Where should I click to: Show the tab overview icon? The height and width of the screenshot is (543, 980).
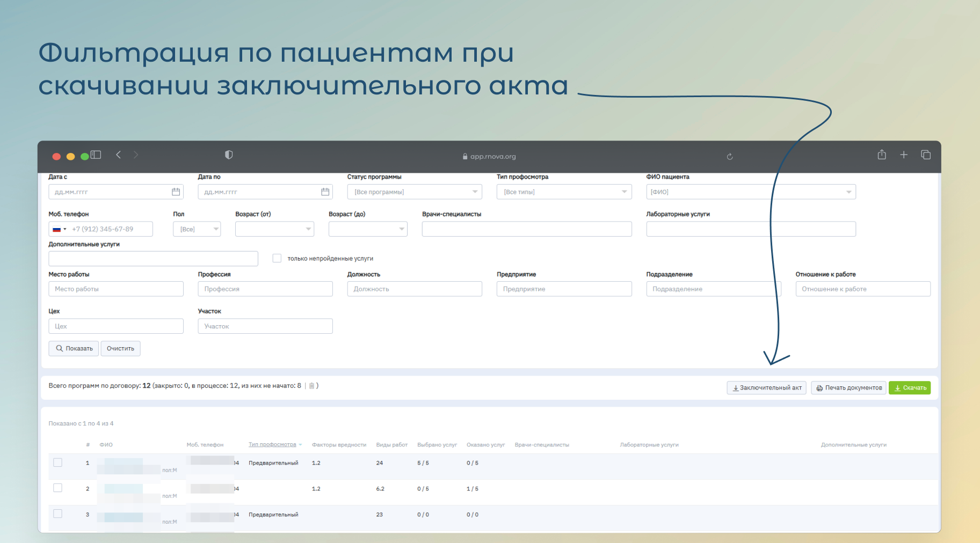coord(926,155)
